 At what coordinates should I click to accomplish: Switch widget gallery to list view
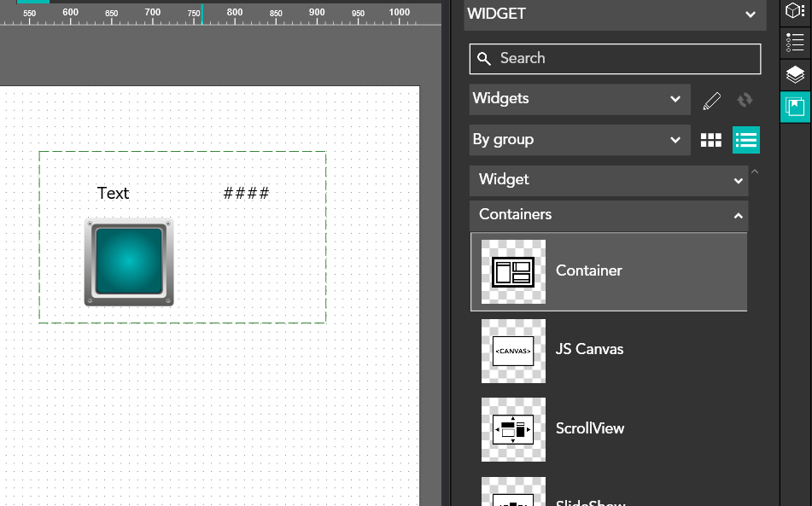[745, 140]
